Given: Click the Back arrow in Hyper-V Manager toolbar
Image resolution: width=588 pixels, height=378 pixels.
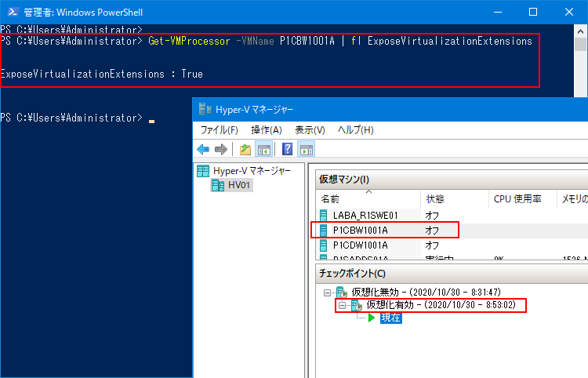Looking at the screenshot, I should point(203,149).
